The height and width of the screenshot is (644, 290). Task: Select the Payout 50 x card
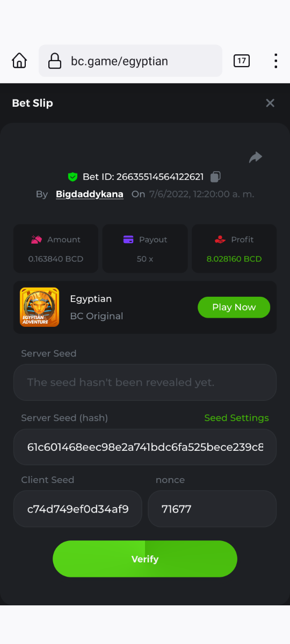click(145, 248)
